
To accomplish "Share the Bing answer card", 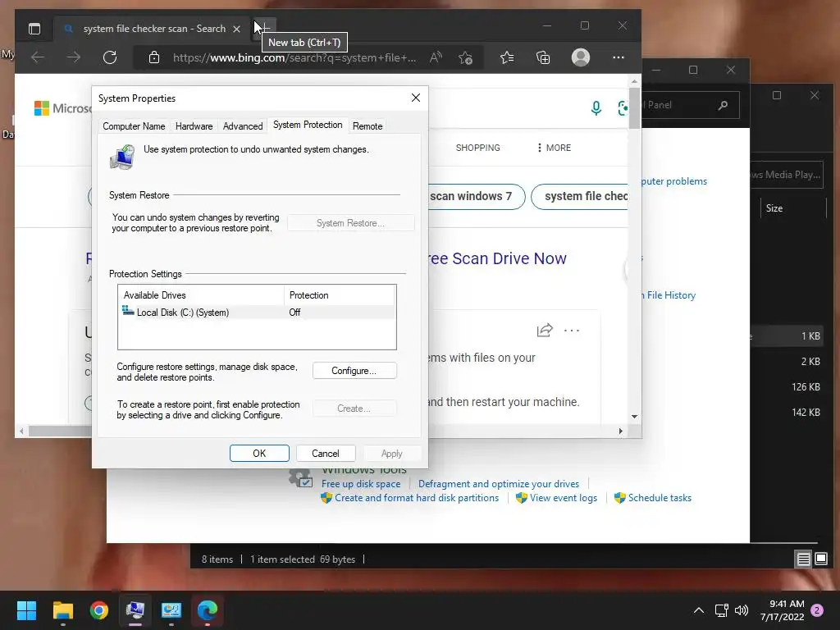I will pyautogui.click(x=545, y=331).
